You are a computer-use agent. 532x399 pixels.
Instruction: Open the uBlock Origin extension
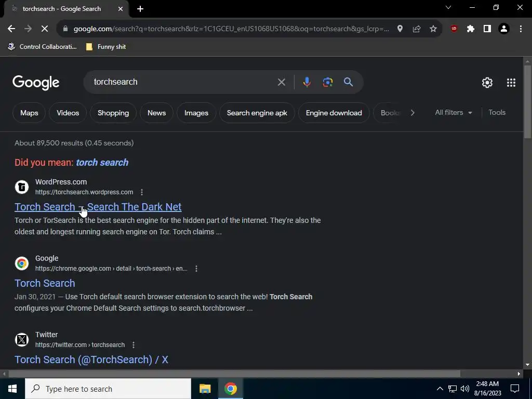pyautogui.click(x=454, y=29)
